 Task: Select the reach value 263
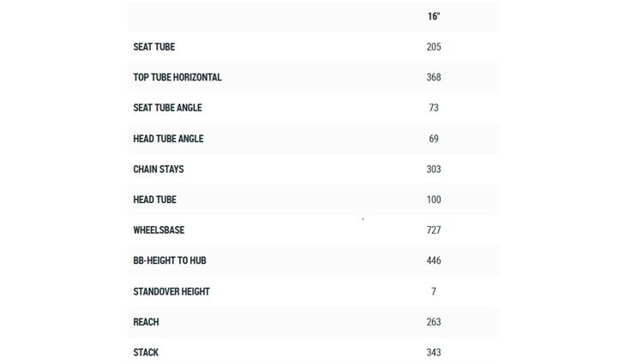(434, 322)
